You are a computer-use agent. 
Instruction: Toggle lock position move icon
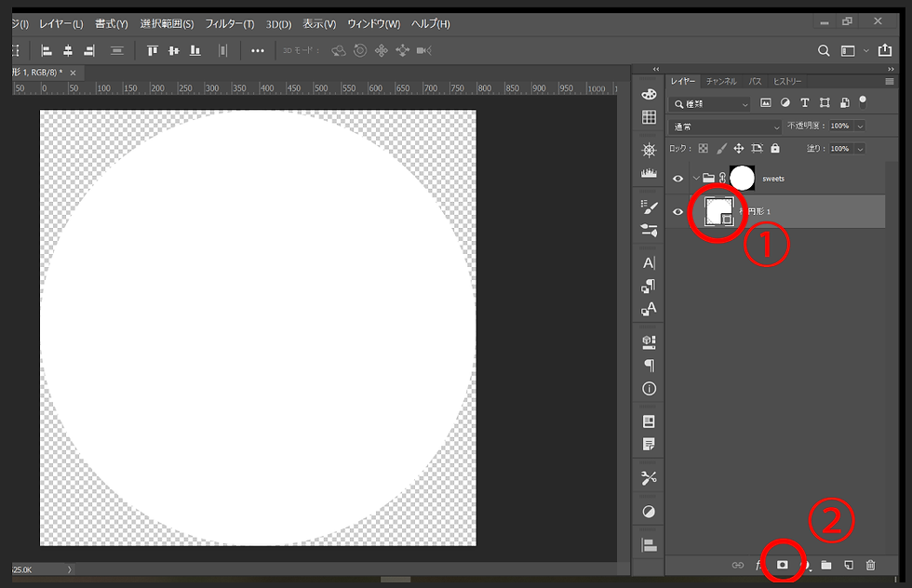click(x=738, y=148)
